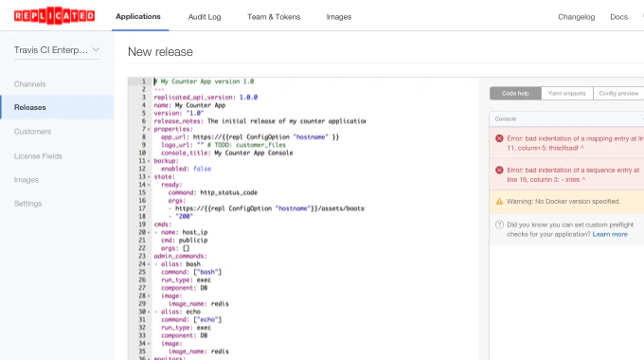Collapse the state block at line 13
644x360 pixels.
(x=149, y=177)
